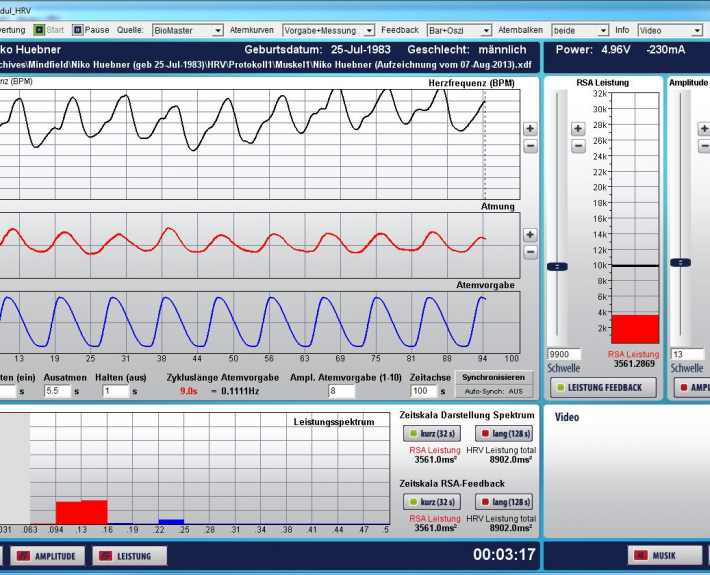This screenshot has height=575, width=710.
Task: Toggle Auto-Synch AUS
Action: click(493, 391)
